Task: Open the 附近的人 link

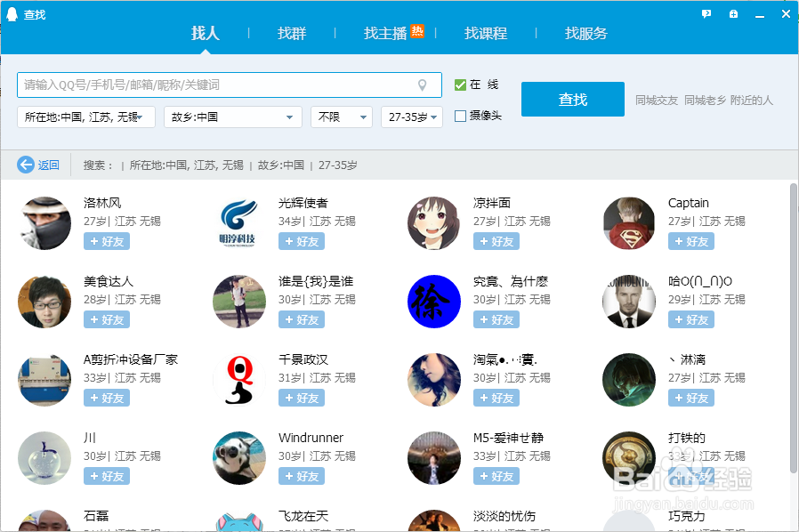Action: pos(752,101)
